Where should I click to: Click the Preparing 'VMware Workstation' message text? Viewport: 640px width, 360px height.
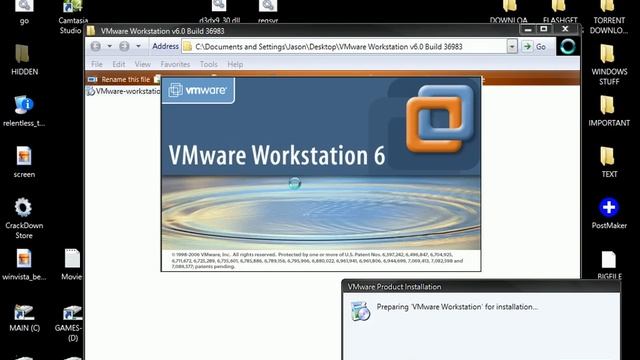click(457, 307)
